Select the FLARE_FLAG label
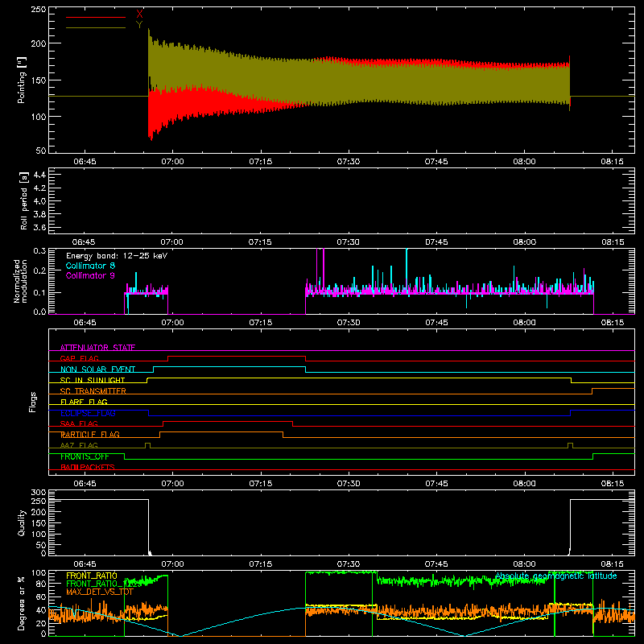 (84, 402)
